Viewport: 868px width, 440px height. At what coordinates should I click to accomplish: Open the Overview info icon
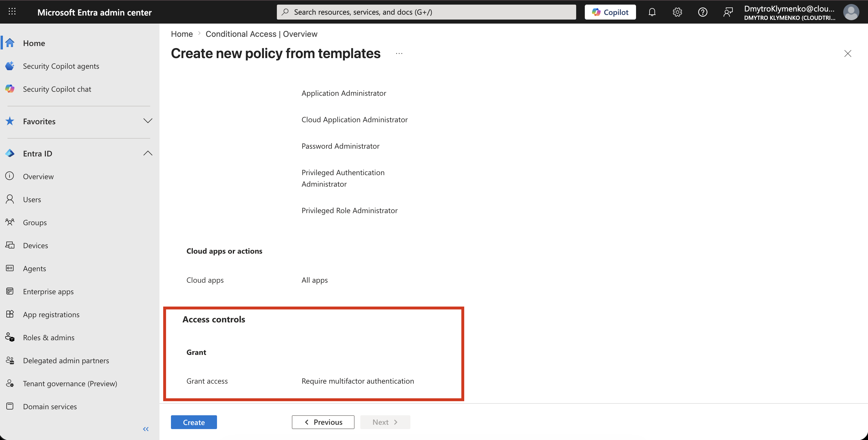pos(10,176)
